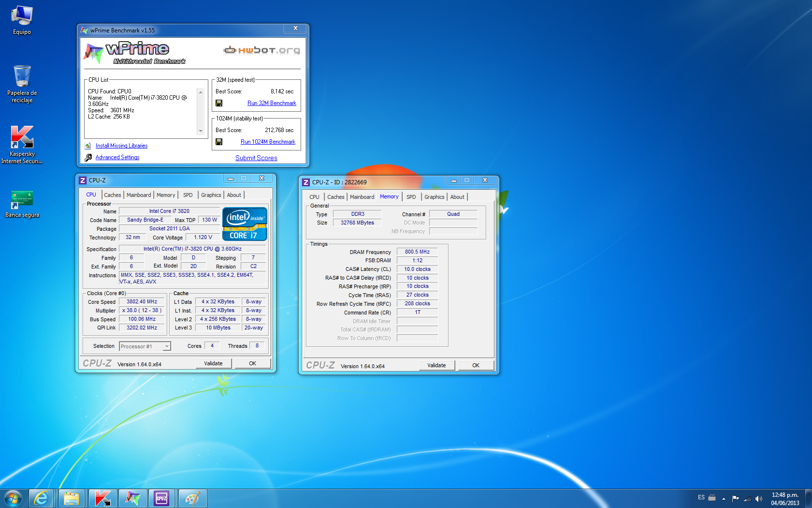The image size is (812, 508).
Task: Click OK in the left CPU-Z window
Action: tap(252, 363)
